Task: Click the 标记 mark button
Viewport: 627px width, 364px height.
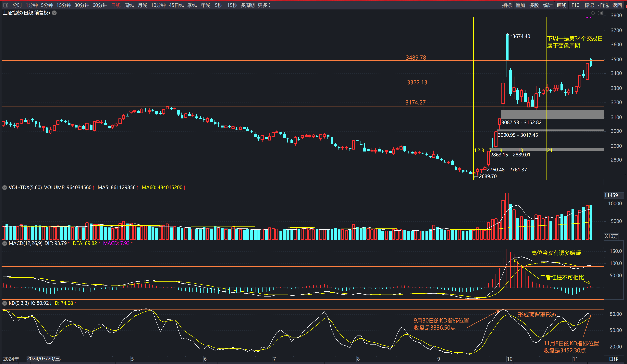Action: 589,5
